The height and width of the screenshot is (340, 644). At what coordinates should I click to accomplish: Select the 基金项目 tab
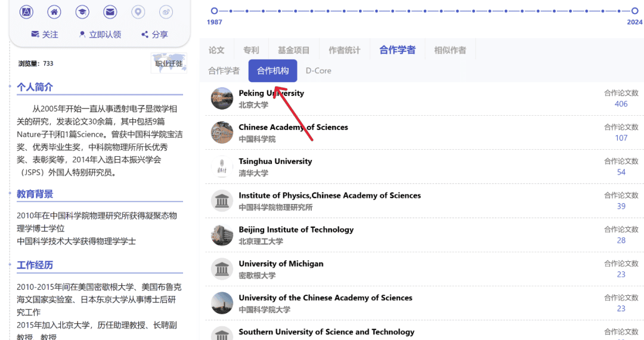coord(294,50)
